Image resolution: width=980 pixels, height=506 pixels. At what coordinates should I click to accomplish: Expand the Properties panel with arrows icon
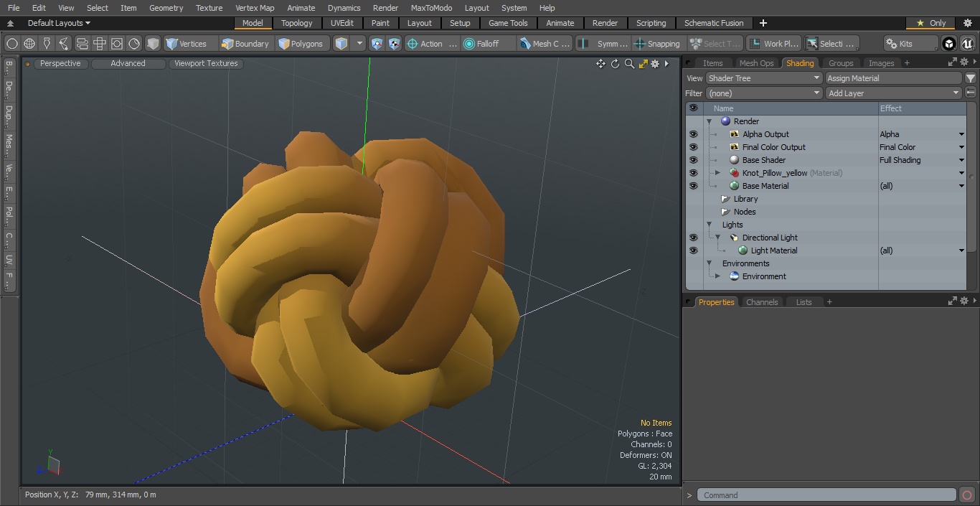[x=953, y=301]
